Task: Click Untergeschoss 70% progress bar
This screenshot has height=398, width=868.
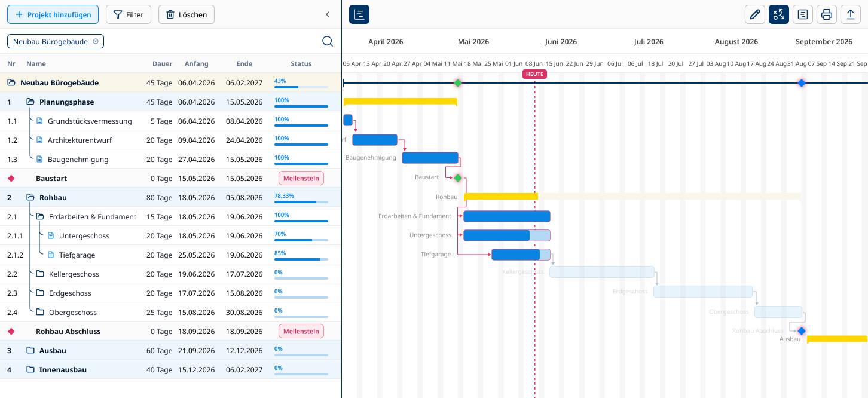Action: [x=301, y=240]
